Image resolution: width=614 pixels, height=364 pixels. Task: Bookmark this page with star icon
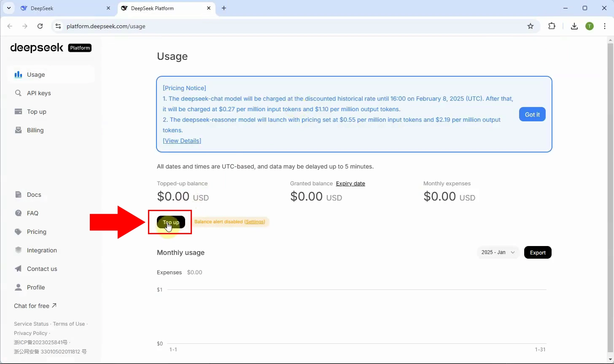(x=531, y=26)
